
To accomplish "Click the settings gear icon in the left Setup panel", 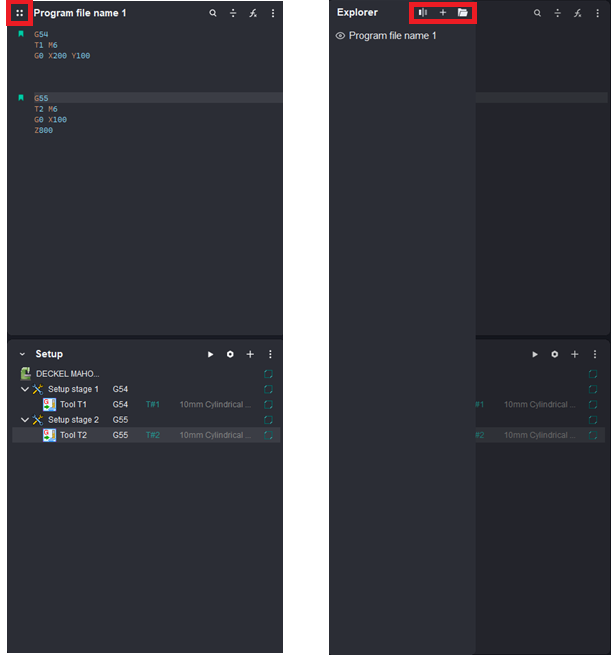I will (x=230, y=354).
